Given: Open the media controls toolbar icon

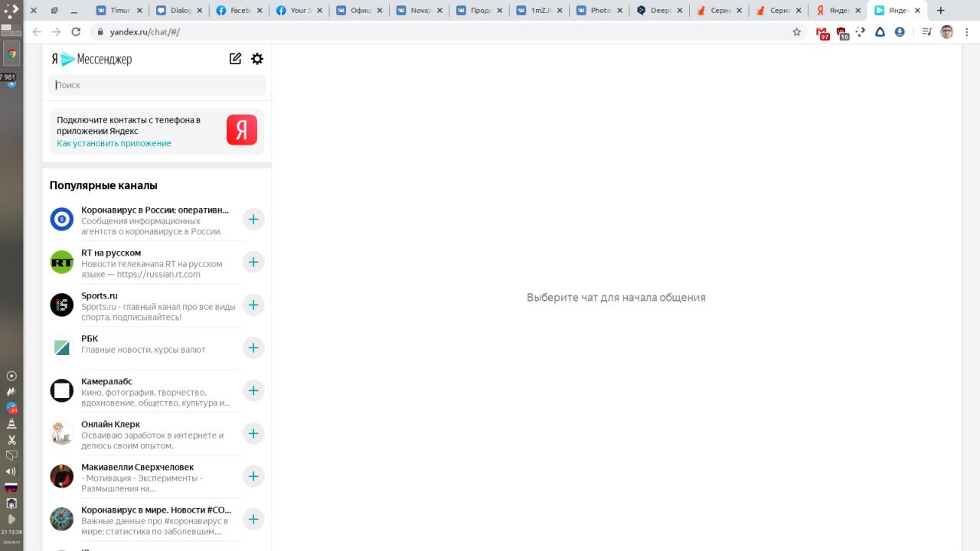Looking at the screenshot, I should pyautogui.click(x=926, y=32).
